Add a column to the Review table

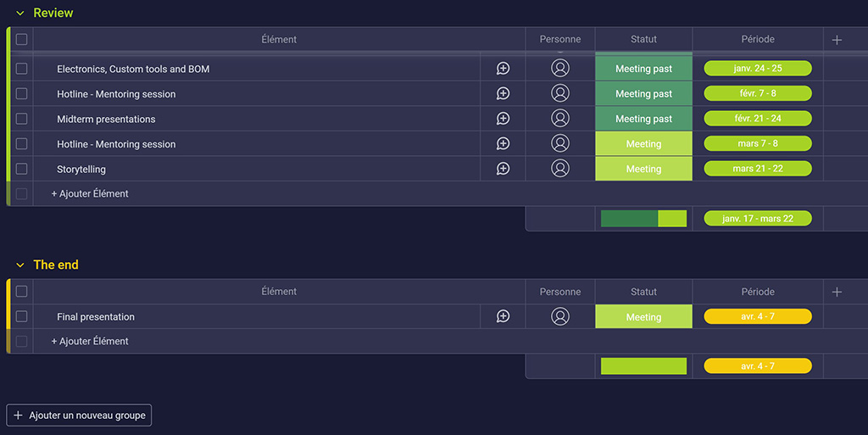(837, 40)
